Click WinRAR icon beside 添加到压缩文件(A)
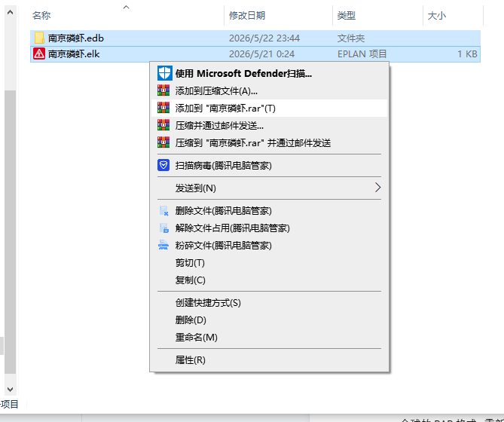 coord(163,90)
